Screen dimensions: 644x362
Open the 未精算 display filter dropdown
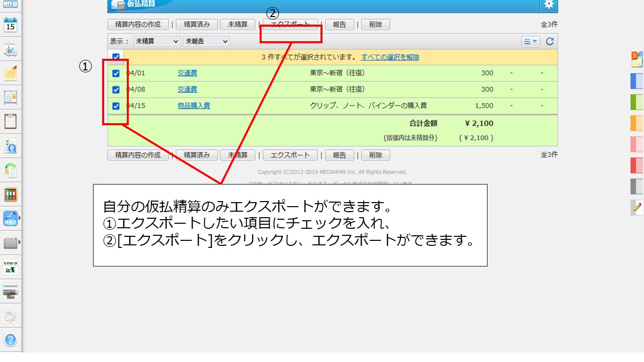(157, 42)
